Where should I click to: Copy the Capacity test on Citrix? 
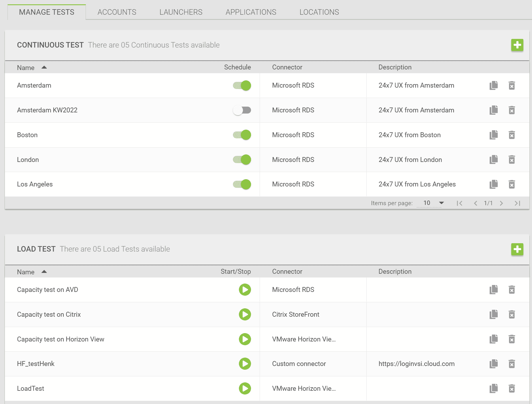(x=493, y=314)
